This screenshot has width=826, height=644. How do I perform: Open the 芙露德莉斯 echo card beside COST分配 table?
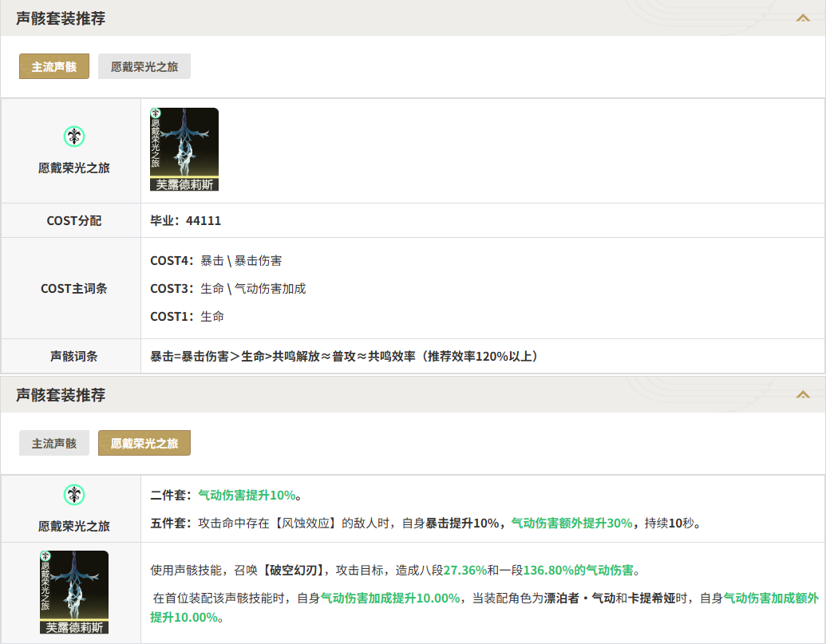coord(184,149)
